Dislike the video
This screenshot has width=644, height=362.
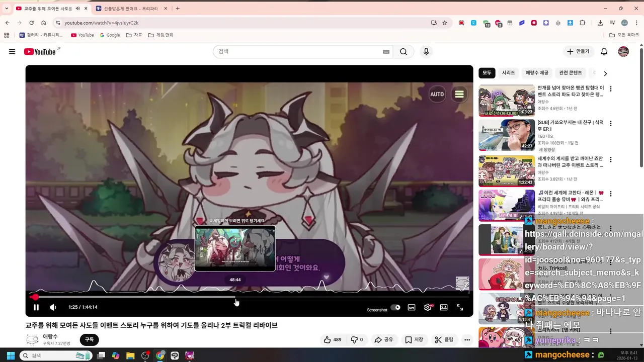[357, 340]
